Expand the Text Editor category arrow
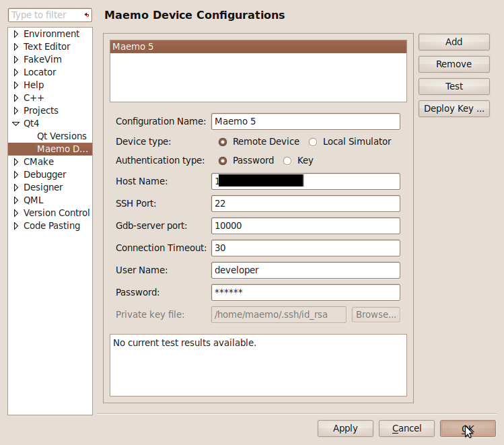The height and width of the screenshot is (445, 504). pyautogui.click(x=16, y=47)
